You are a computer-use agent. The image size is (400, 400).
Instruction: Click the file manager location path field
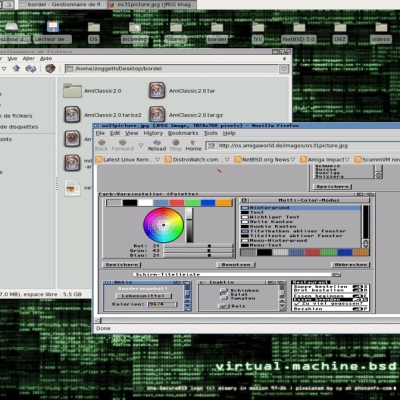click(172, 69)
